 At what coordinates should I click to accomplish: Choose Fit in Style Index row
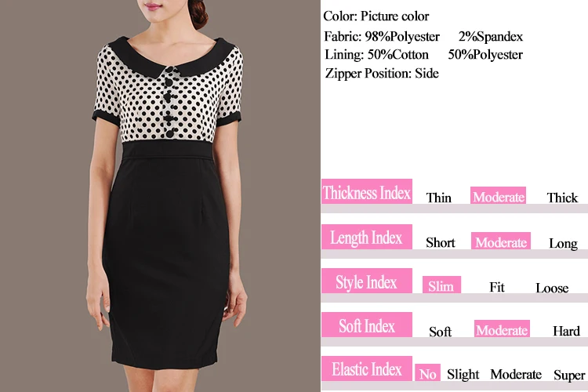click(x=497, y=287)
